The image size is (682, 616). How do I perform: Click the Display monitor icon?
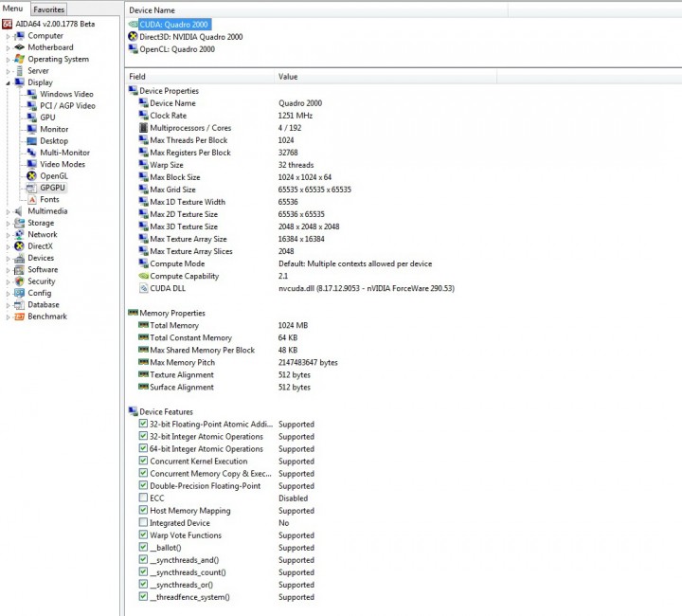20,82
